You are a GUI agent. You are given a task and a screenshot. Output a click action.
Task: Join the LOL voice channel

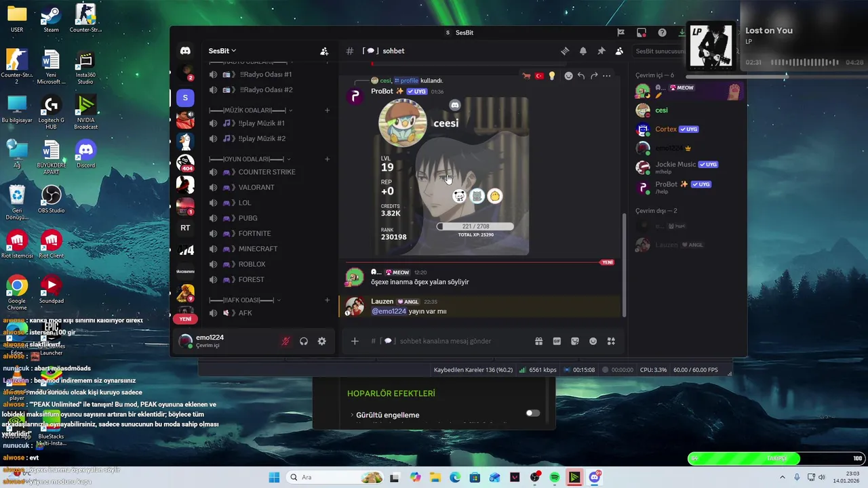268,203
